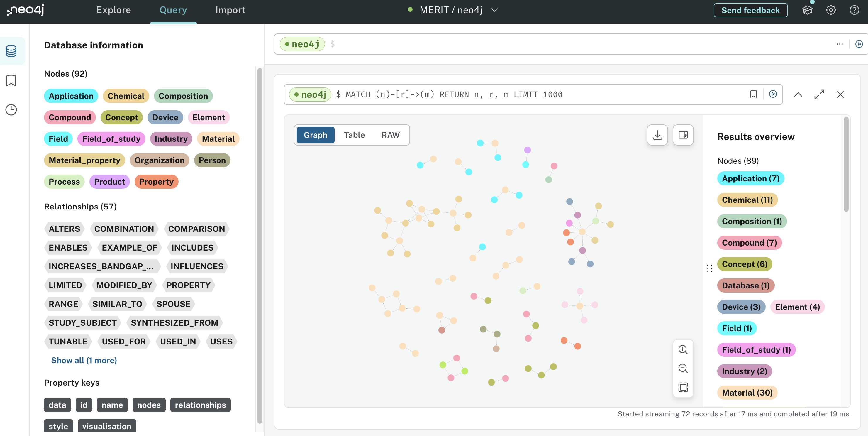The image size is (868, 436).
Task: Rerun the MATCH query
Action: click(773, 94)
